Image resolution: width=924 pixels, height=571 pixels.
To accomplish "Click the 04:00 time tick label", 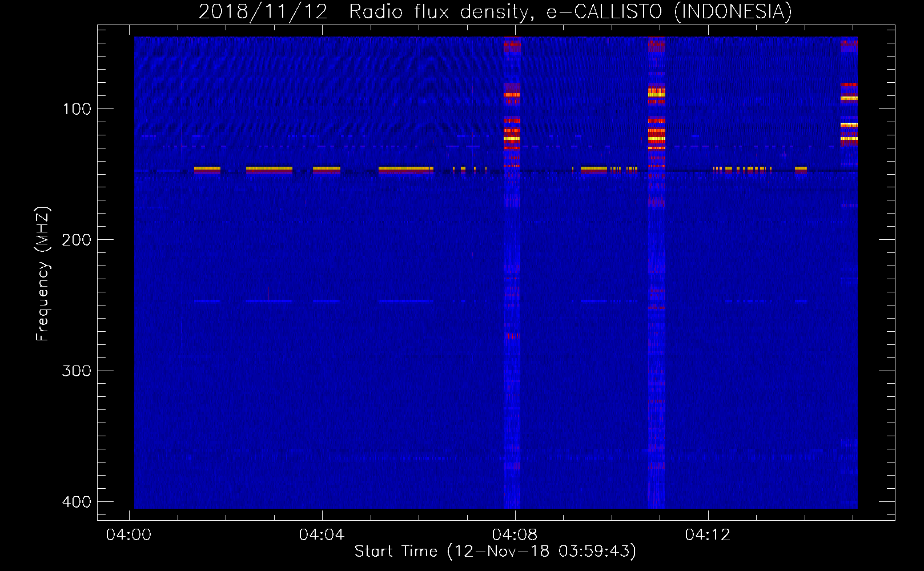I will 129,535.
